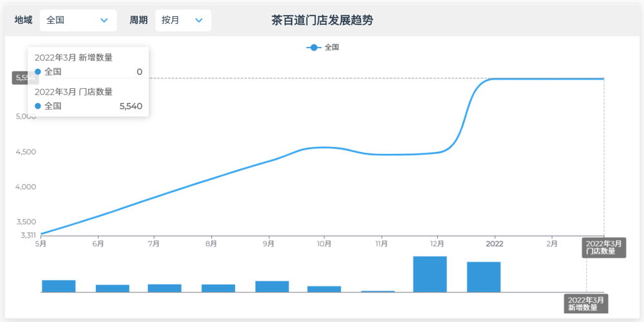
Task: Click the chevron arrow in the 按月 selector
Action: pyautogui.click(x=198, y=21)
